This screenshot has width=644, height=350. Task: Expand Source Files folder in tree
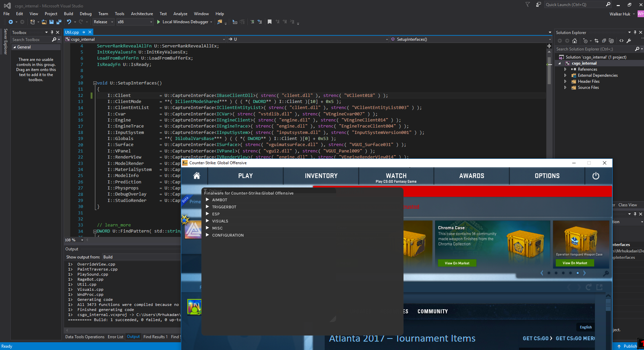pos(565,87)
